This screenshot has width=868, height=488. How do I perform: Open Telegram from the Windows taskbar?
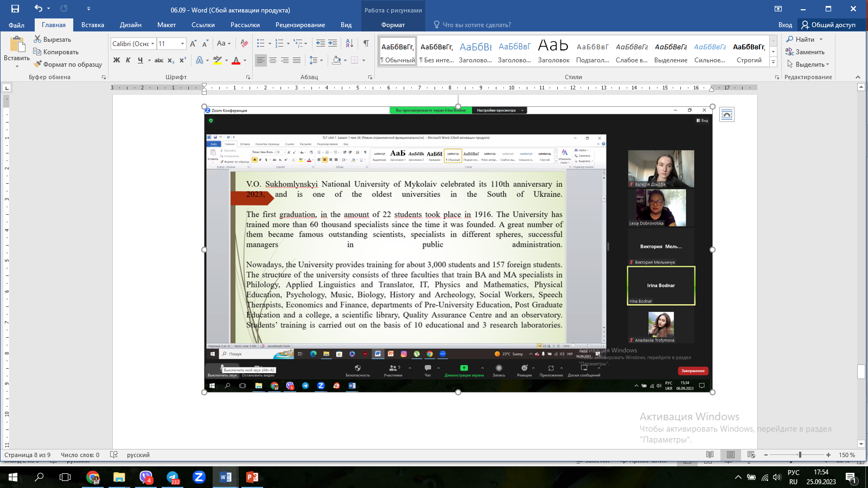173,477
